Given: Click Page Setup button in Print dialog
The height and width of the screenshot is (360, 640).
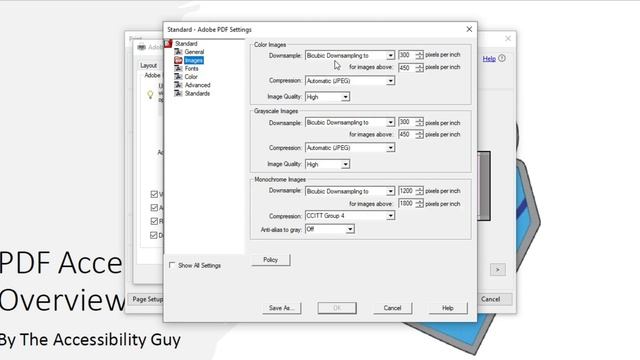Looking at the screenshot, I should 146,299.
